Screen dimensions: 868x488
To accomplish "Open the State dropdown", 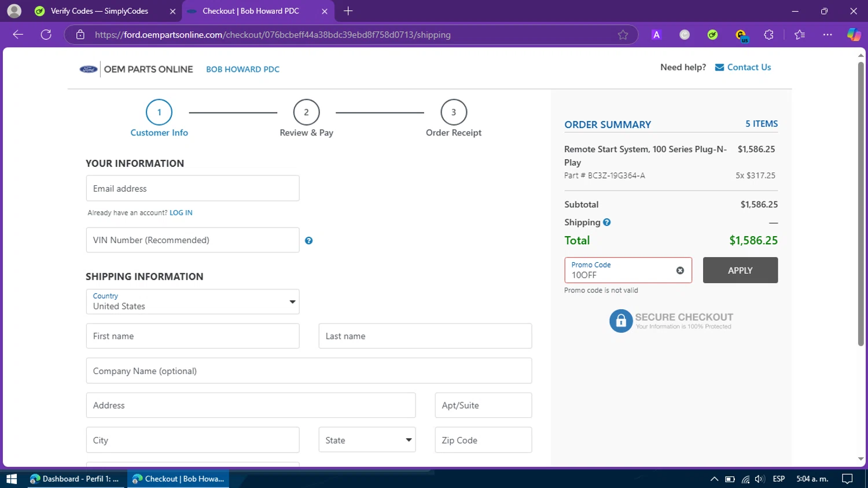I will [x=367, y=440].
